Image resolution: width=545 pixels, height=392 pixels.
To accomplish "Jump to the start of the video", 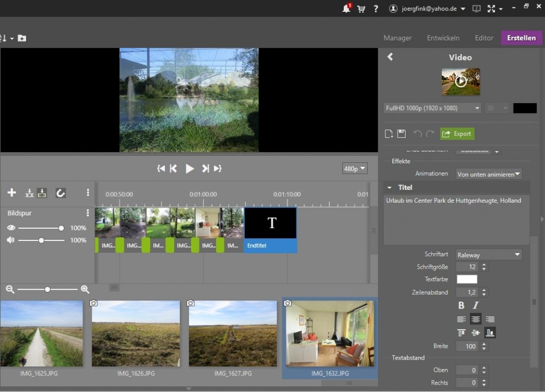I will [x=161, y=169].
